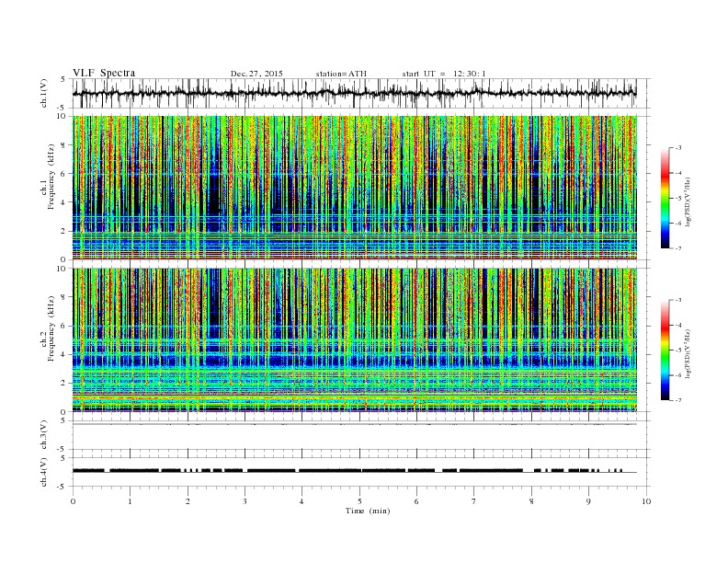Click the ch.2 "Frequency (kHz)" axis label
728x563 pixels.
tap(51, 327)
